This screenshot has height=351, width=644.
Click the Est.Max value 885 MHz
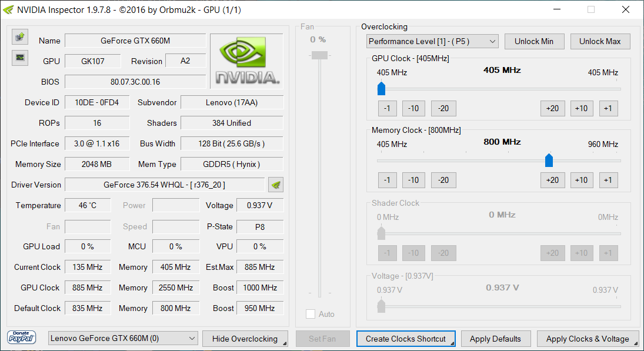click(260, 267)
